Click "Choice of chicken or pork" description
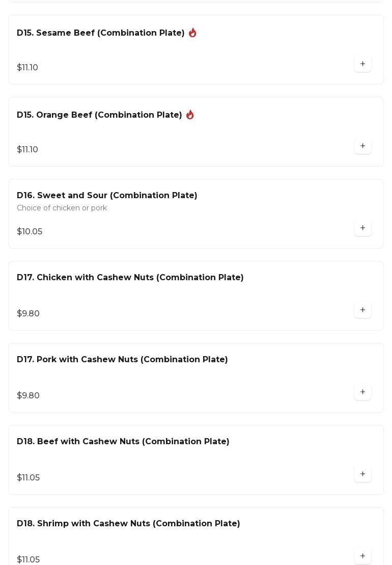Screen dimensions: 392x565 [x=62, y=208]
